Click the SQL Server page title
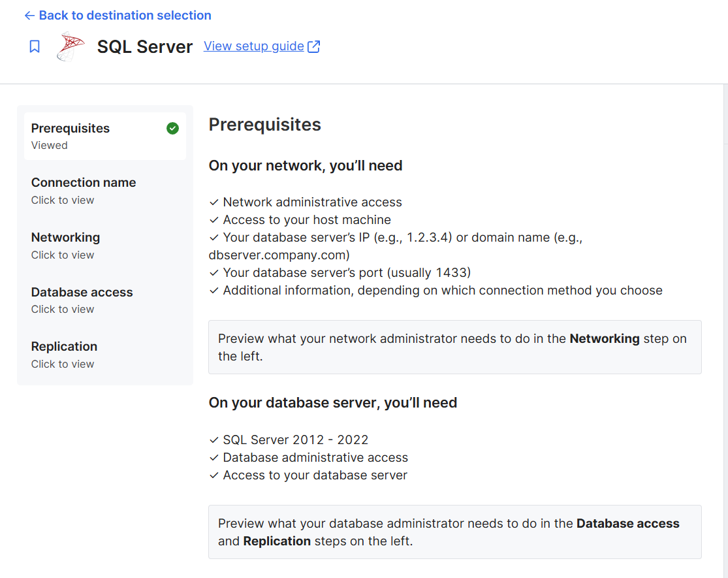Viewport: 728px width, 578px height. click(145, 46)
